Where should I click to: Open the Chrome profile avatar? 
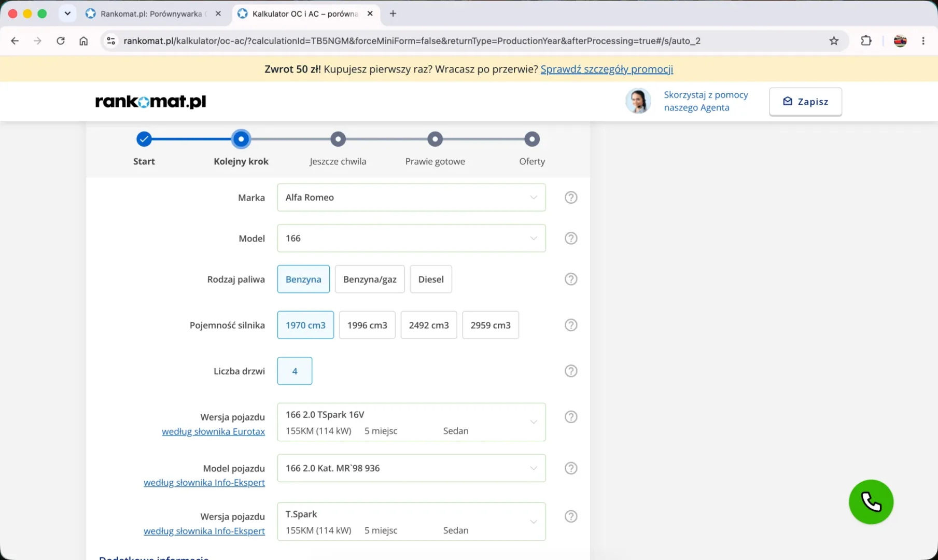[x=900, y=41]
